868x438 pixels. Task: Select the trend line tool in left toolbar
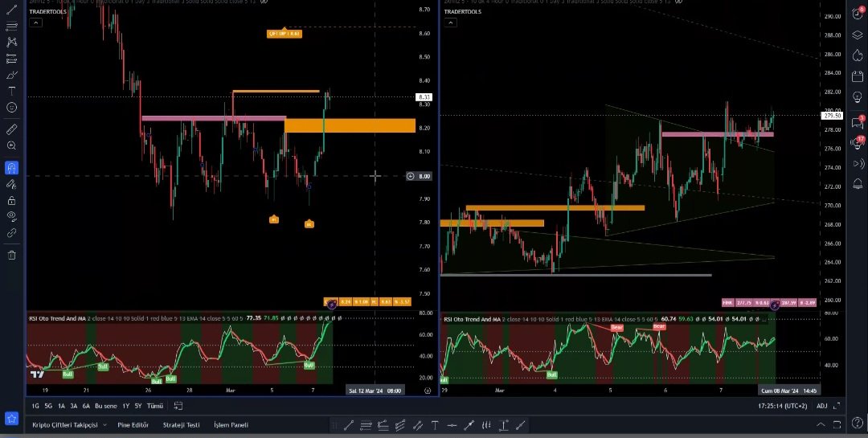11,10
